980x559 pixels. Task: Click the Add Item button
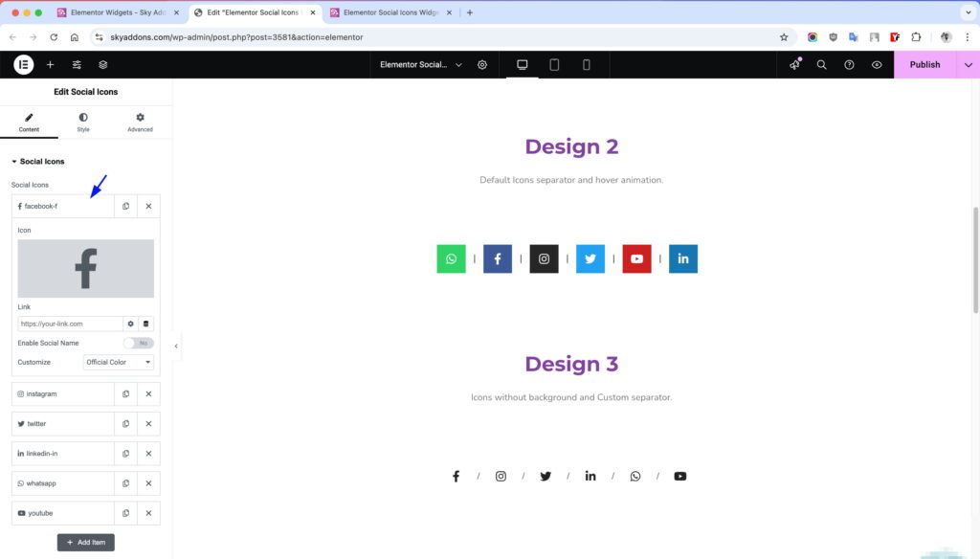85,542
